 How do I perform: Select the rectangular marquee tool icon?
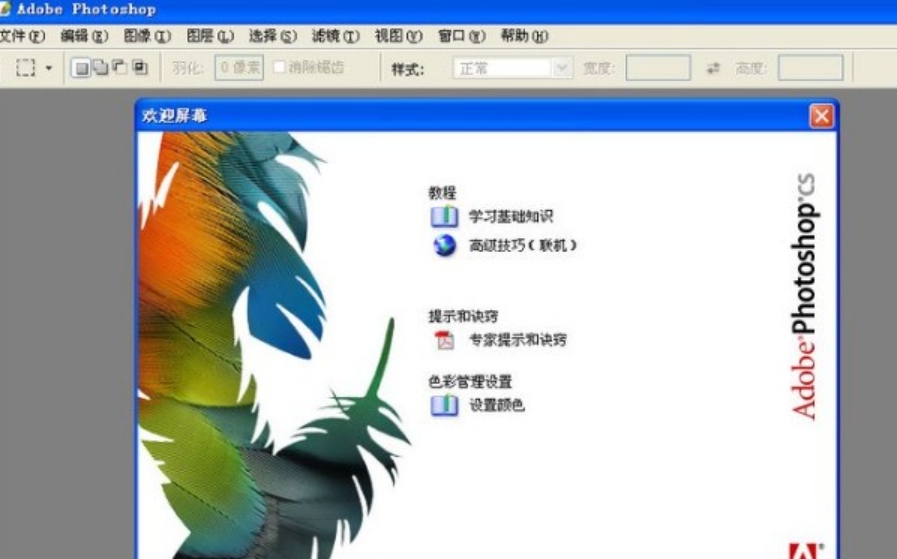pos(25,68)
